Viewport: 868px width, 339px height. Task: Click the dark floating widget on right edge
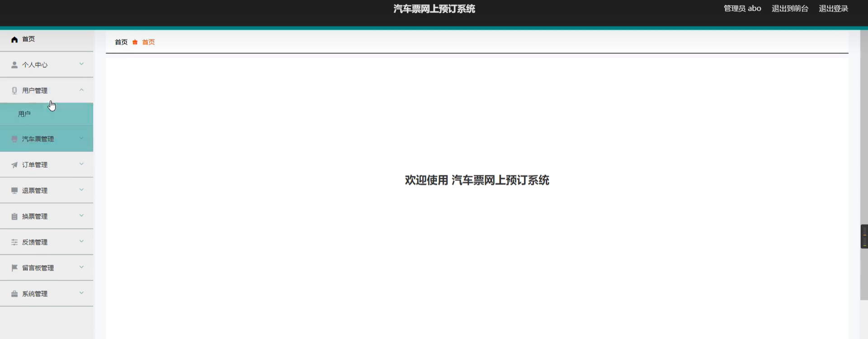click(864, 236)
